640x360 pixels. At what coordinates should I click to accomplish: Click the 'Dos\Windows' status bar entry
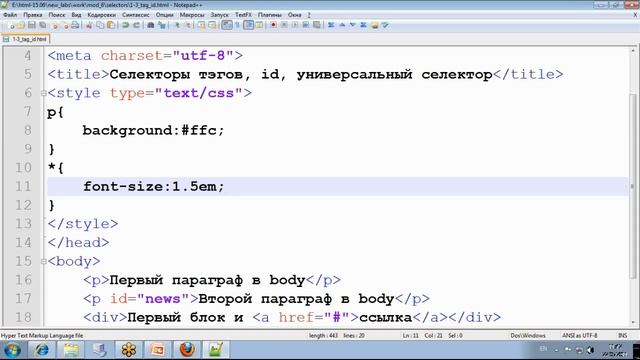pyautogui.click(x=528, y=336)
